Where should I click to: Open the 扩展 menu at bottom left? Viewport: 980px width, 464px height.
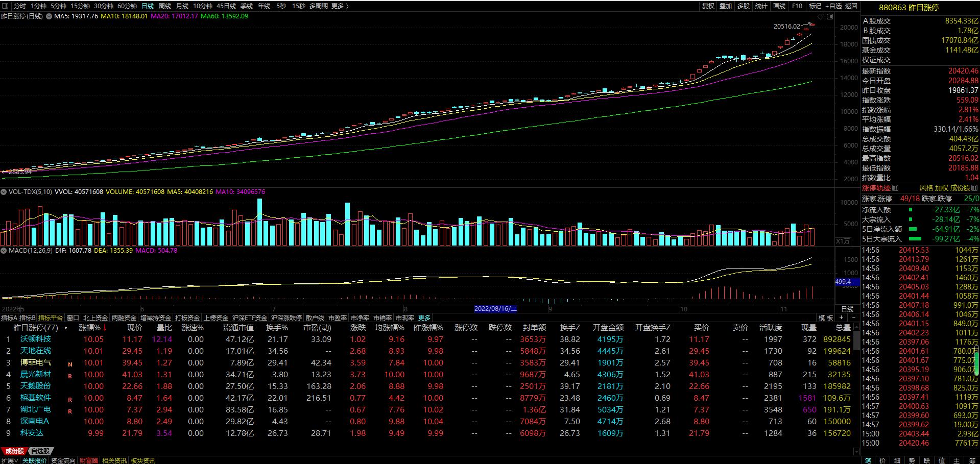[10, 460]
